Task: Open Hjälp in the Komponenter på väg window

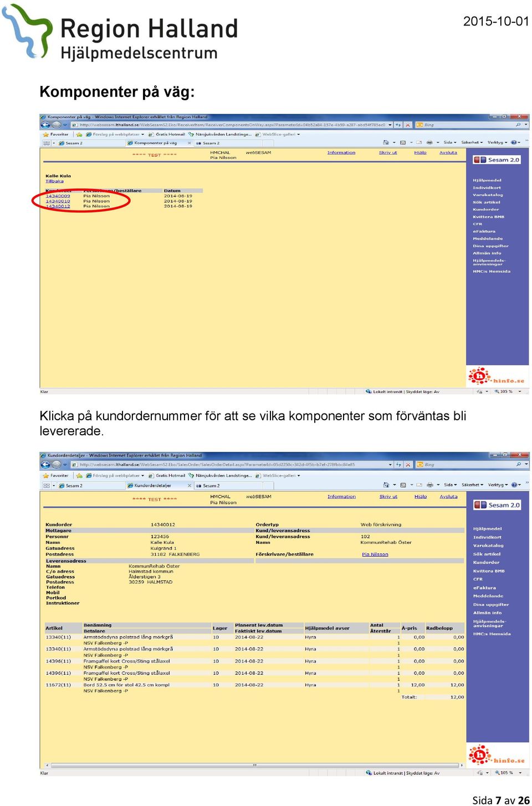Action: pyautogui.click(x=420, y=152)
